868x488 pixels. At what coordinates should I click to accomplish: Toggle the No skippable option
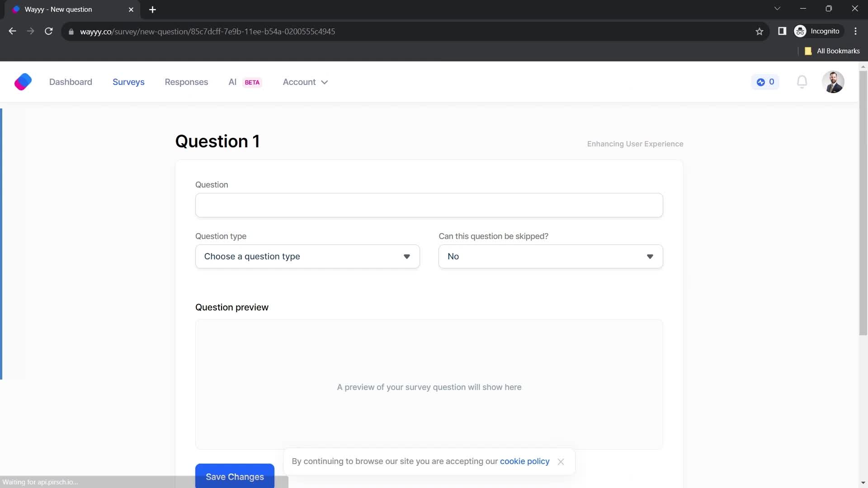(x=551, y=256)
